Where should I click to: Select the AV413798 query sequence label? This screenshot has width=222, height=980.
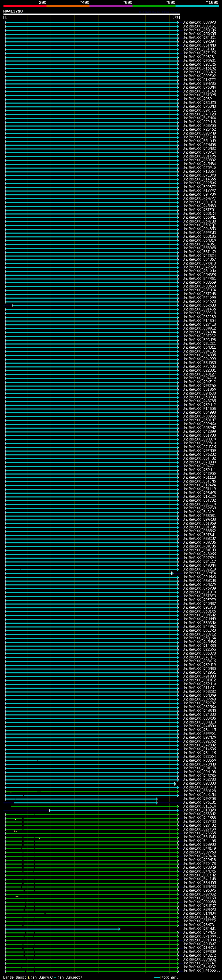click(x=13, y=11)
